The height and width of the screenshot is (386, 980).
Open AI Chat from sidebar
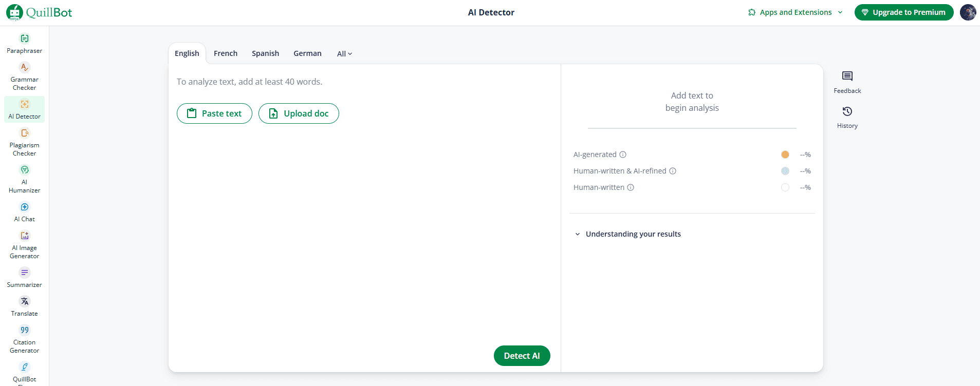coord(24,212)
